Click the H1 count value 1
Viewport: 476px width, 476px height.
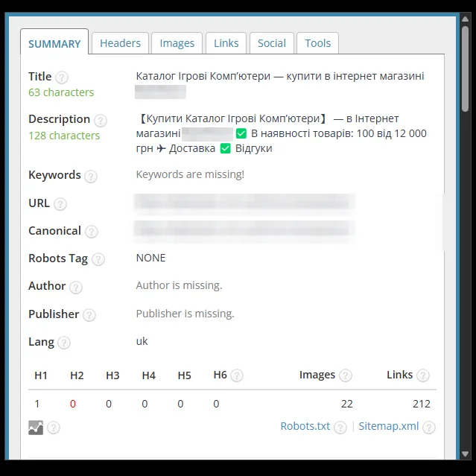pyautogui.click(x=37, y=404)
